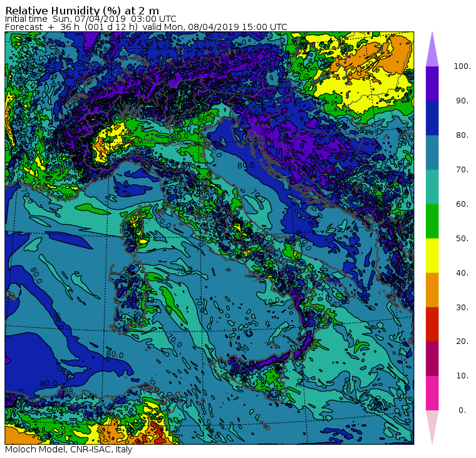
Task: Pick the violet 90–100 legend color segment
Action: 432,83
